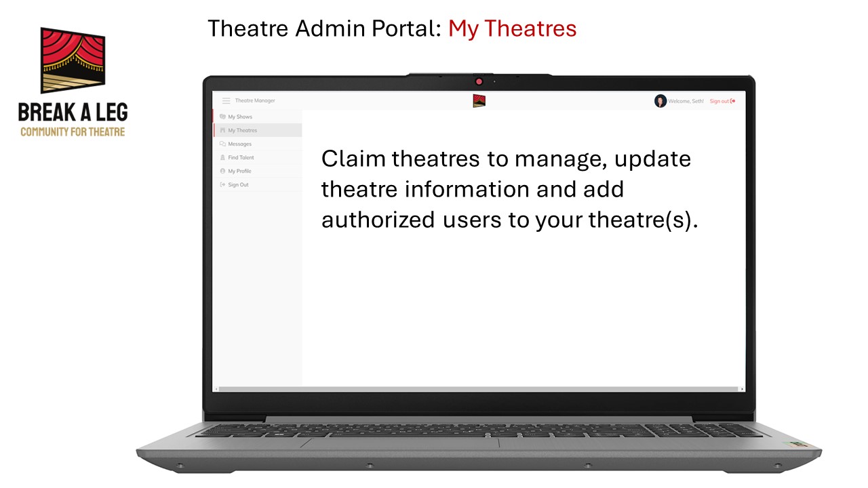Click Seth's profile avatar in the header
Screen dimensions: 868x488
point(660,101)
